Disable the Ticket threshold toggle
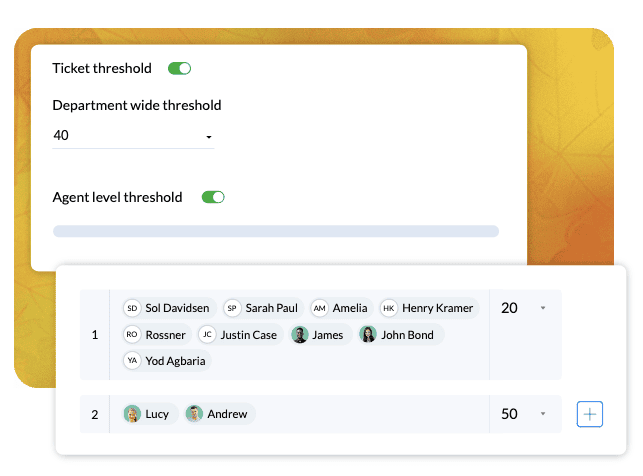This screenshot has width=643, height=476. pos(180,68)
